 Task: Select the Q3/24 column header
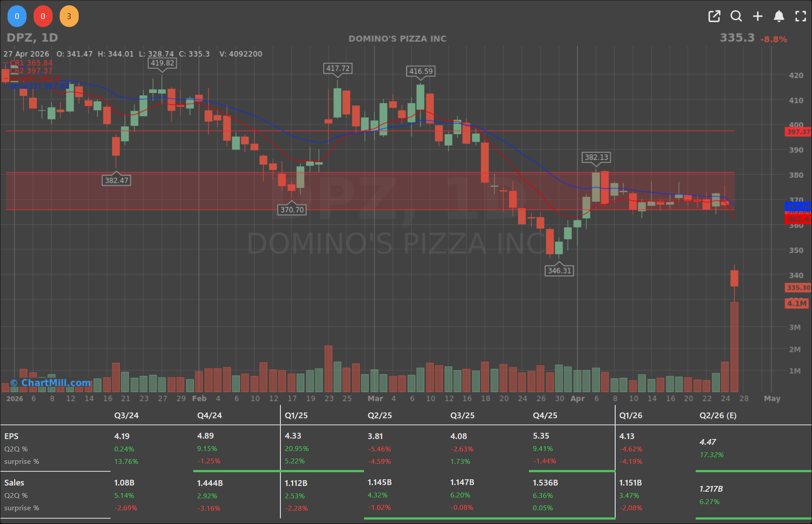126,416
